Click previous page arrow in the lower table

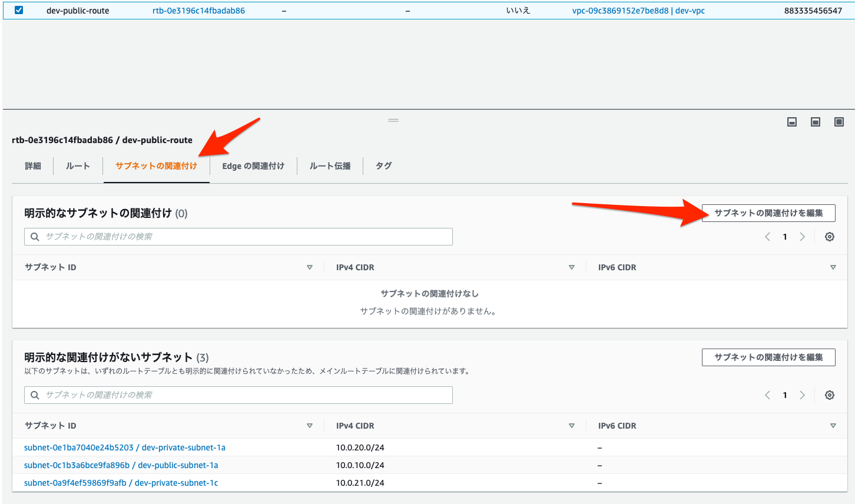(767, 394)
